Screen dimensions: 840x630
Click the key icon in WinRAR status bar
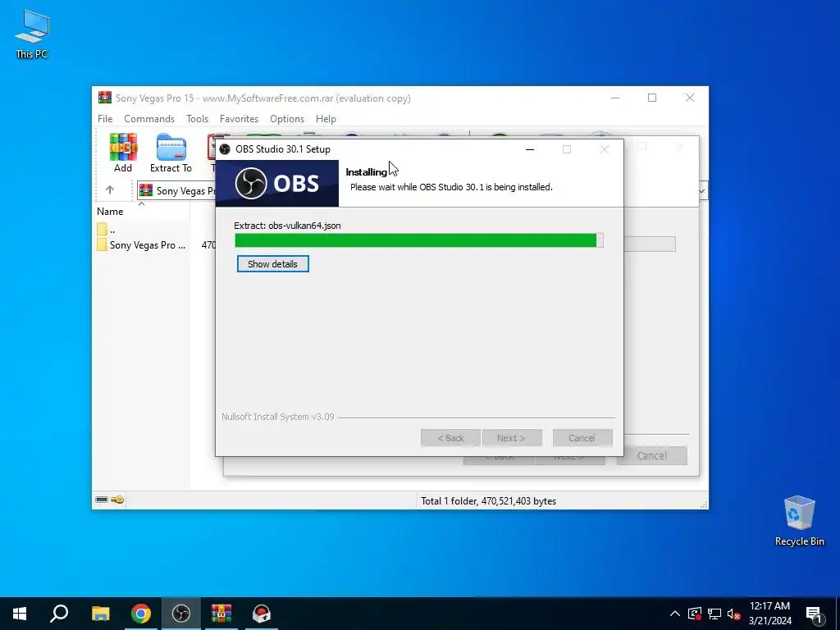118,500
